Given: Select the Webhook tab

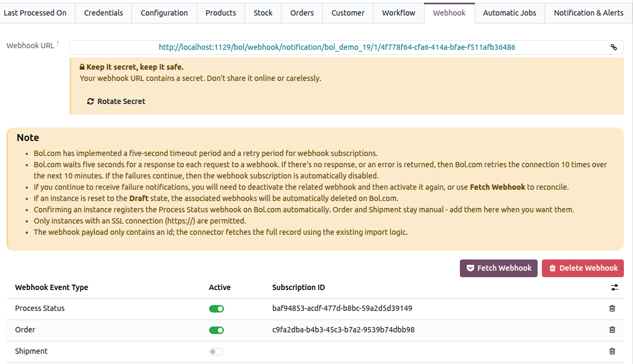Looking at the screenshot, I should [449, 13].
